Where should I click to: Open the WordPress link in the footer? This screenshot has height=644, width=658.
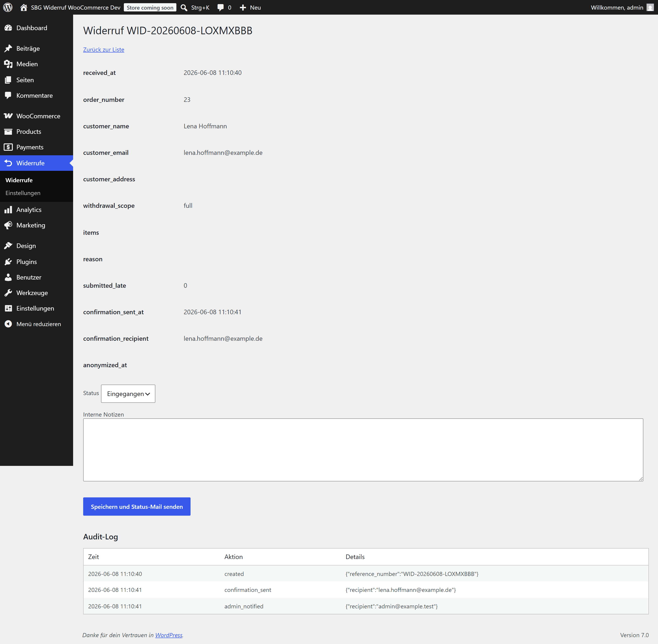[168, 635]
